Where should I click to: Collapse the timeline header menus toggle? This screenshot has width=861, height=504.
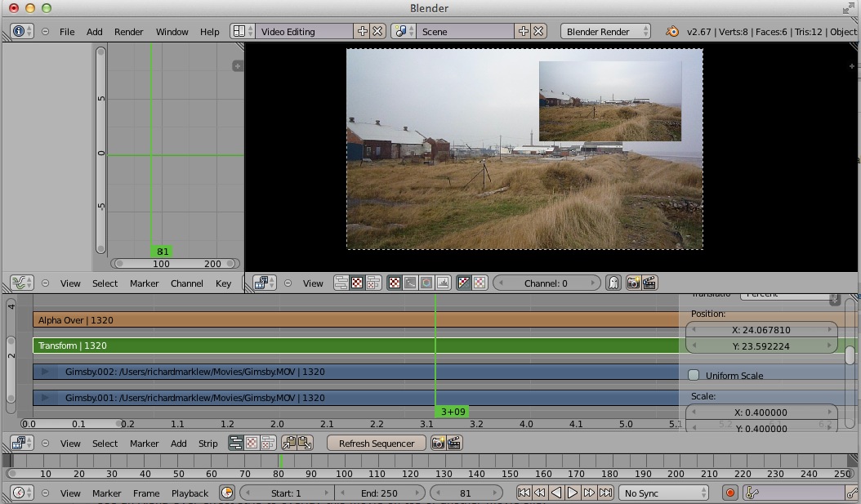[46, 493]
